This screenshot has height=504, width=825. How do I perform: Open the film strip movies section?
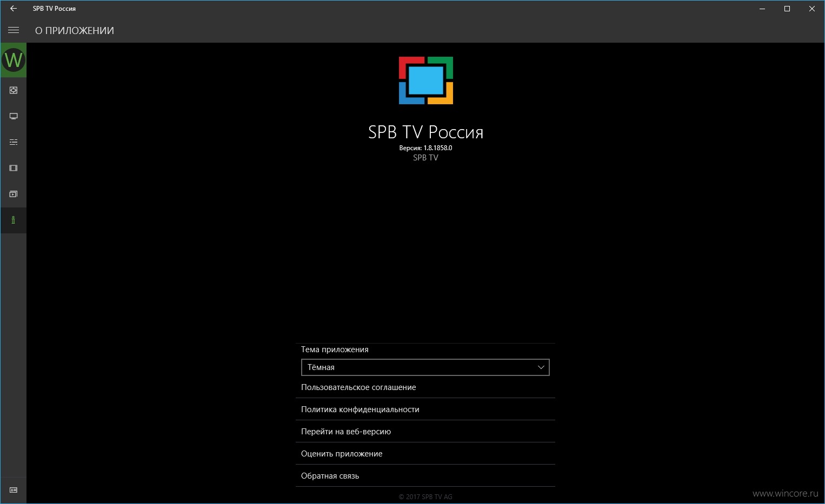click(x=14, y=168)
